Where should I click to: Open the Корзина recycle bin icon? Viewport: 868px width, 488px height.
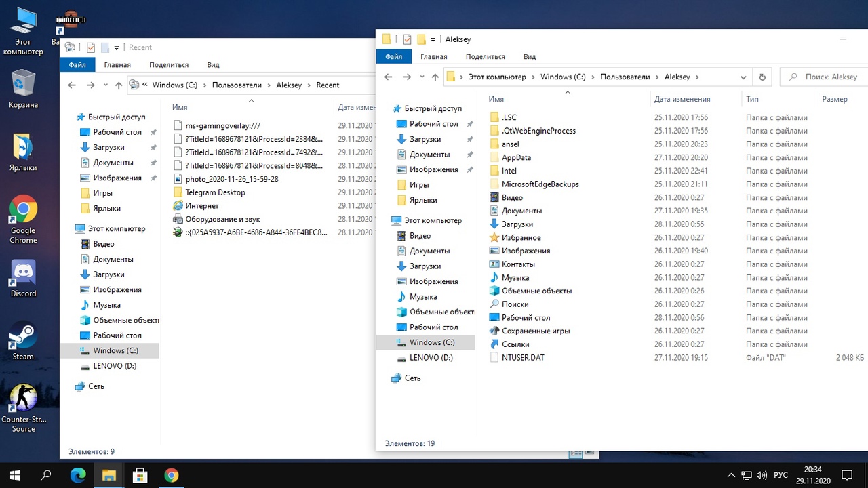click(23, 89)
